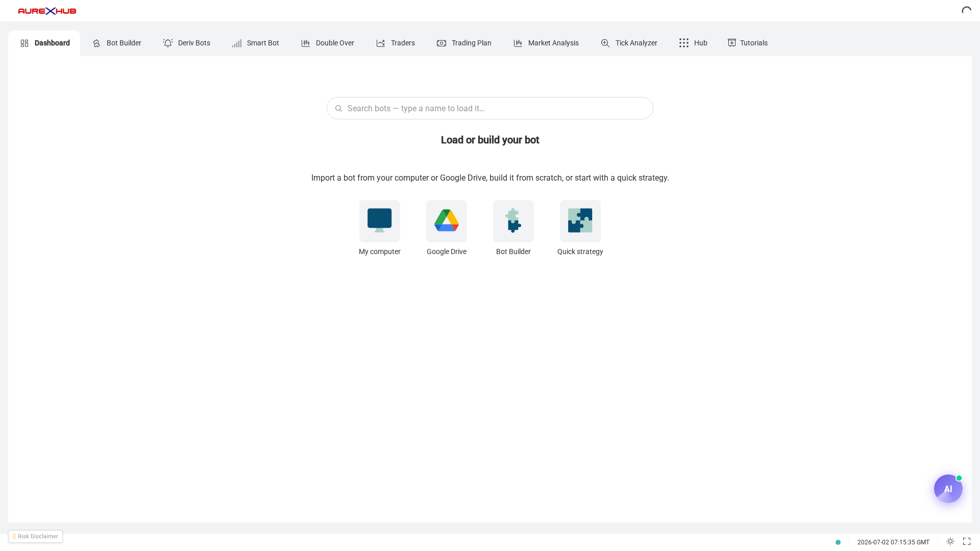Click the Quick strategy puzzle icon
The width and height of the screenshot is (980, 551).
click(x=580, y=221)
